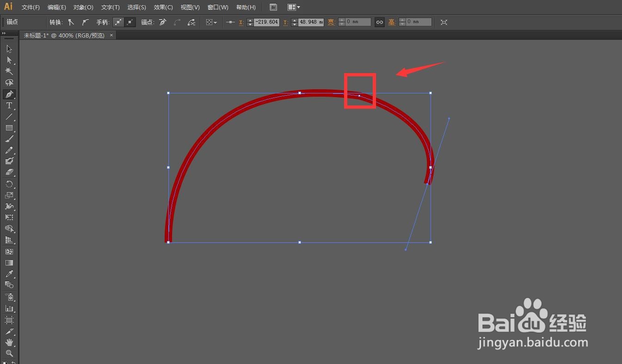This screenshot has height=364, width=622.
Task: Toggle constrain width and height link
Action: (x=379, y=22)
